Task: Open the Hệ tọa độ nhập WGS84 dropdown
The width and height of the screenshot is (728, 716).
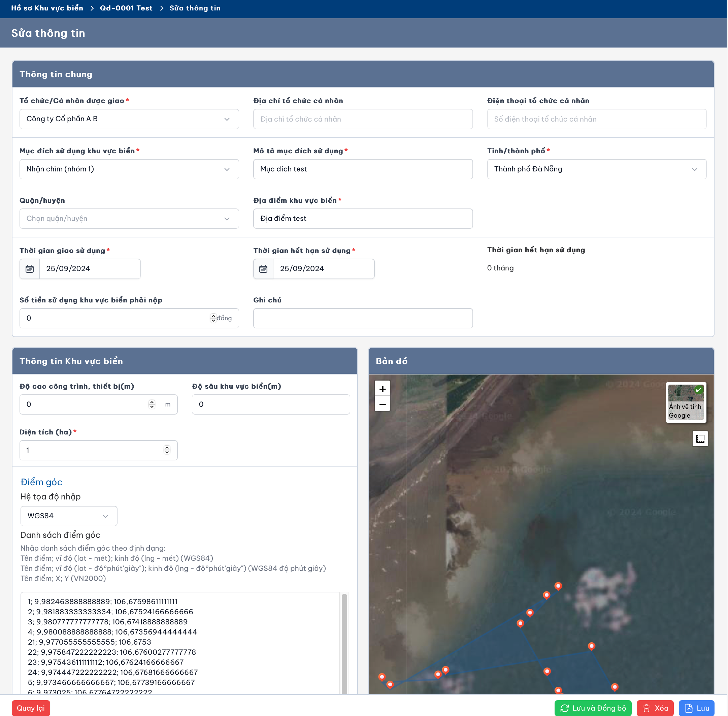Action: (105, 516)
